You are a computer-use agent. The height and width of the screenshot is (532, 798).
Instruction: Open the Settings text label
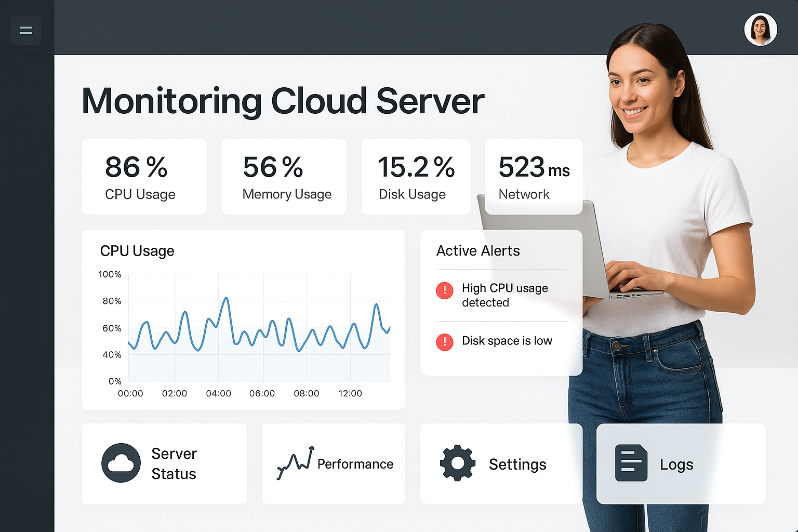(517, 464)
